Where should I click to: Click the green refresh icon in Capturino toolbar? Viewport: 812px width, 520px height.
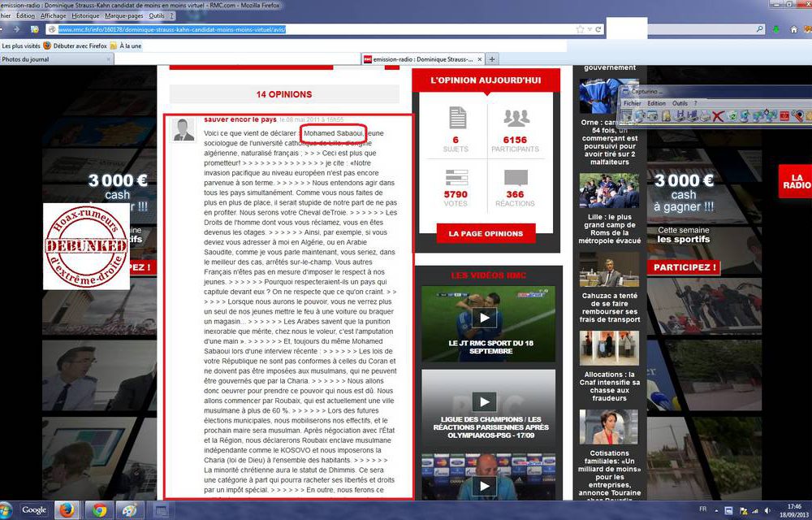click(x=732, y=116)
